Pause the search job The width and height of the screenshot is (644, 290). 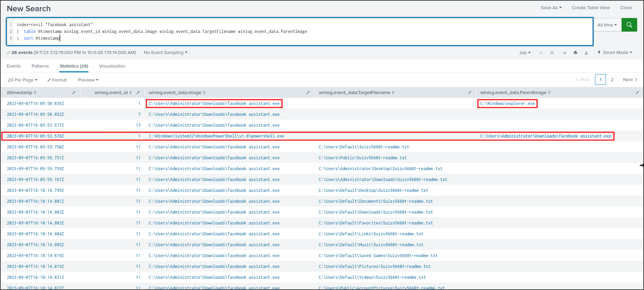(541, 53)
